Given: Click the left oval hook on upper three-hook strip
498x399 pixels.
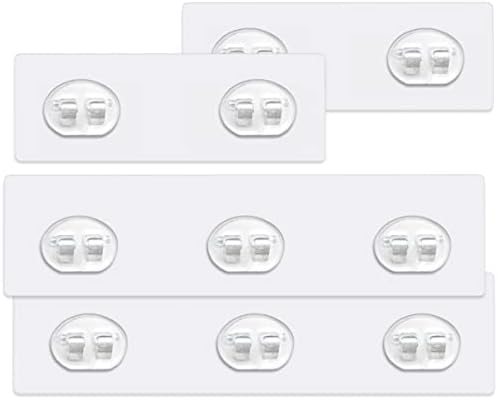Looking at the screenshot, I should 79,244.
